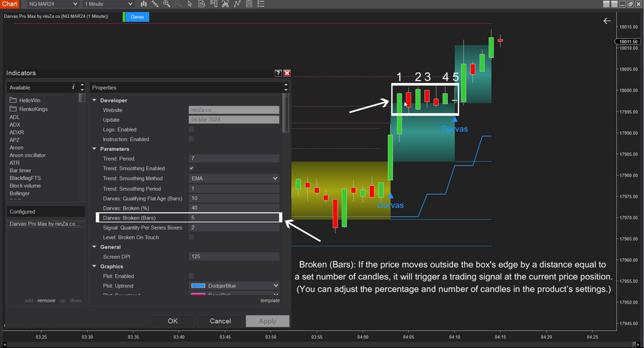Open the bar type chart style icon
Viewport: 644px width, 348px height.
[x=143, y=4]
